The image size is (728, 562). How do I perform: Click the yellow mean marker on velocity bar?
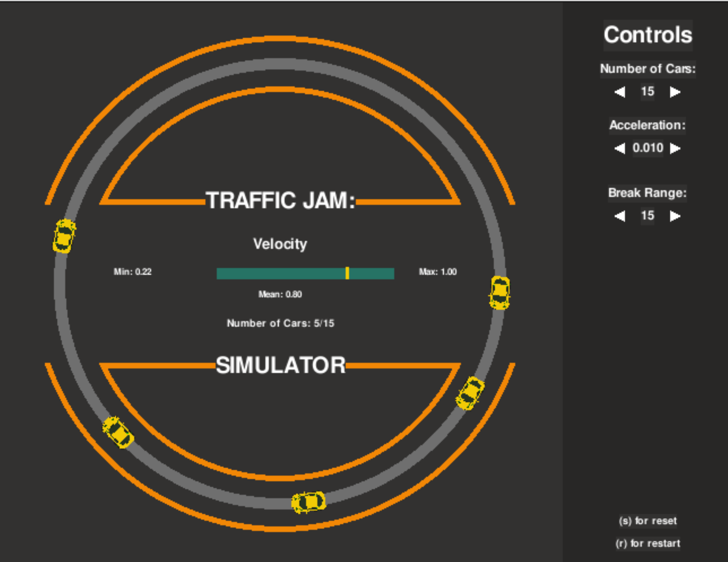tap(347, 273)
